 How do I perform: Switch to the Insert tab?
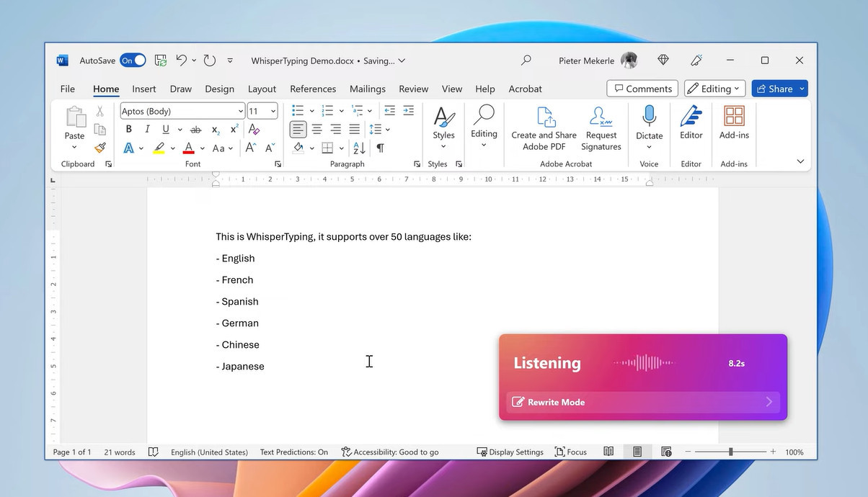coord(144,89)
